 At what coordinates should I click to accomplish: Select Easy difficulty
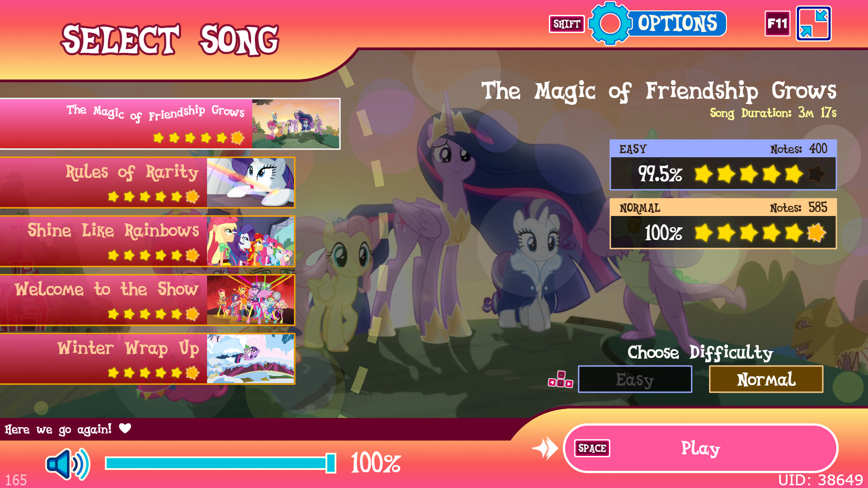635,379
